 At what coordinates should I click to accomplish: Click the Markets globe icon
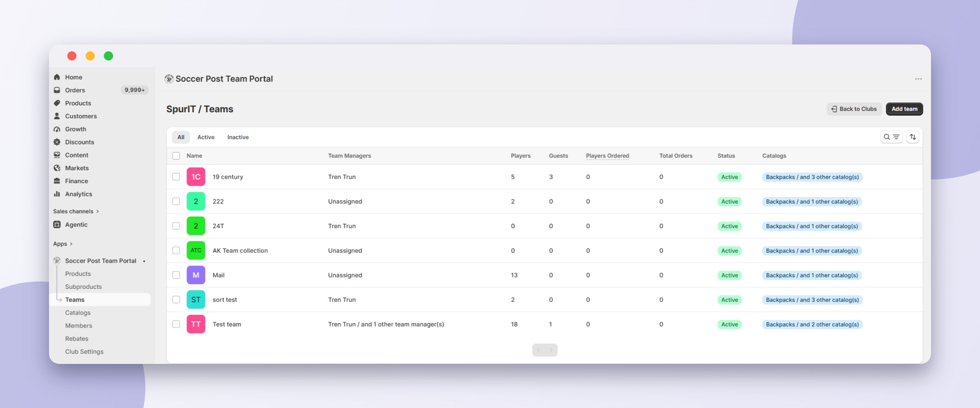pos(57,168)
